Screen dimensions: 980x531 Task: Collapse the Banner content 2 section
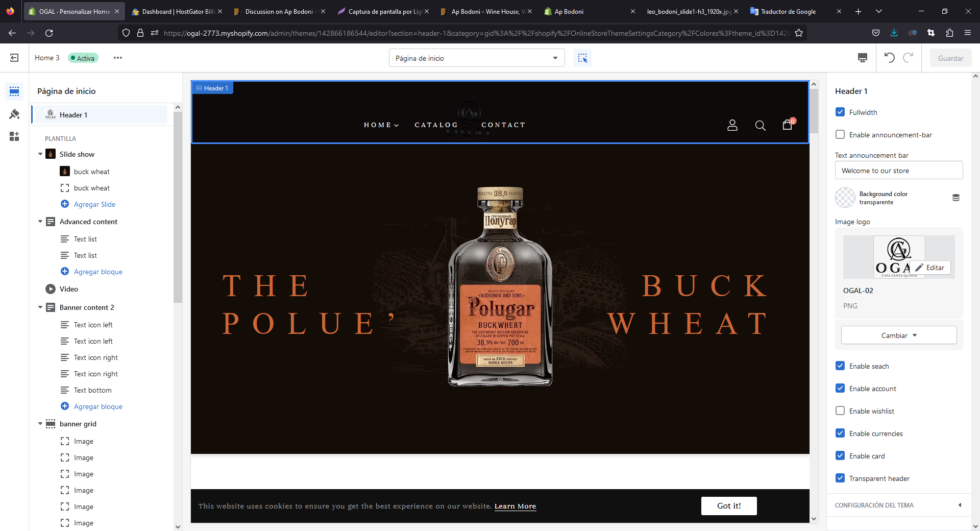[40, 307]
